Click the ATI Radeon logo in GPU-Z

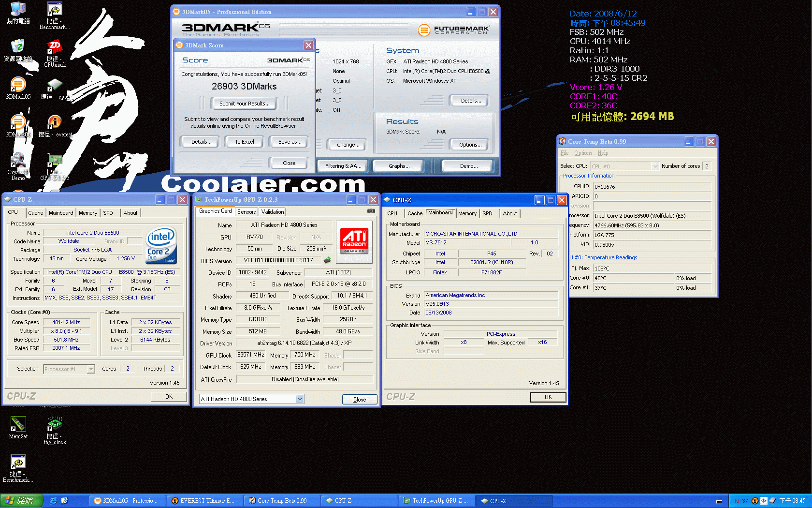[354, 241]
